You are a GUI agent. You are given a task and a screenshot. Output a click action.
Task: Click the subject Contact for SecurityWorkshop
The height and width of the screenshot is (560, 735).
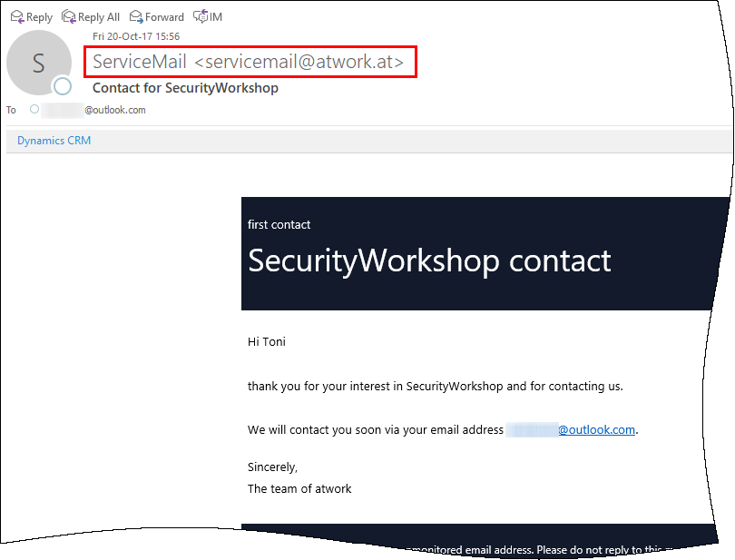pyautogui.click(x=185, y=88)
